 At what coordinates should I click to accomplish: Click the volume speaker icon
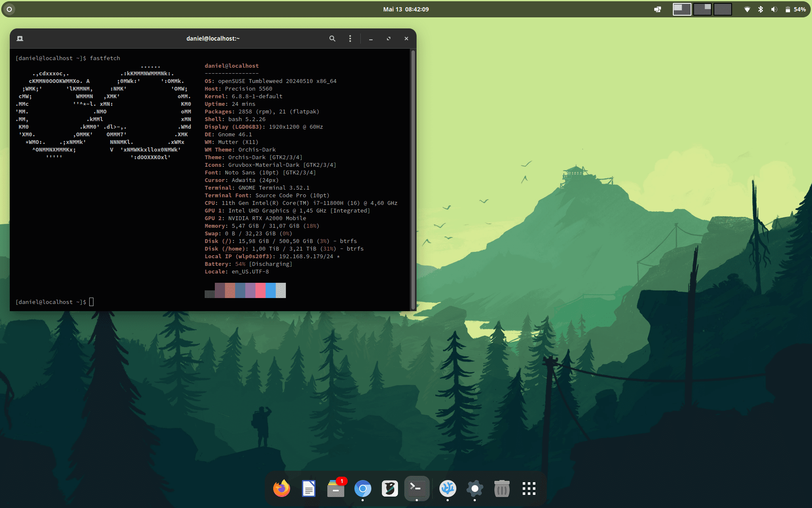point(774,9)
